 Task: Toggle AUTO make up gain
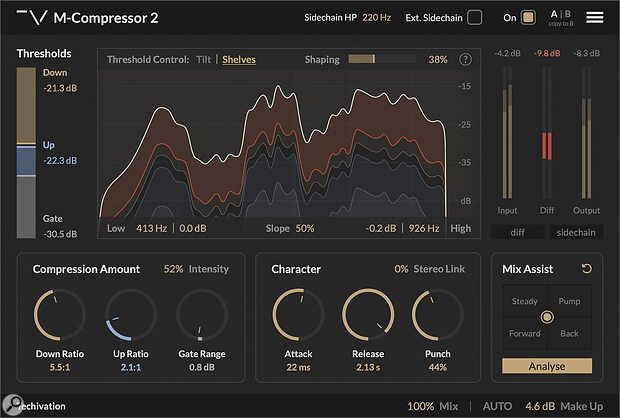coord(497,406)
